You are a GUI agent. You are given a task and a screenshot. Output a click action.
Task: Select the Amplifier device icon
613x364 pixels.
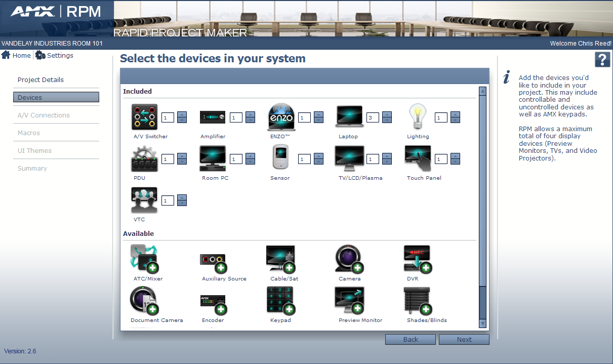[212, 117]
